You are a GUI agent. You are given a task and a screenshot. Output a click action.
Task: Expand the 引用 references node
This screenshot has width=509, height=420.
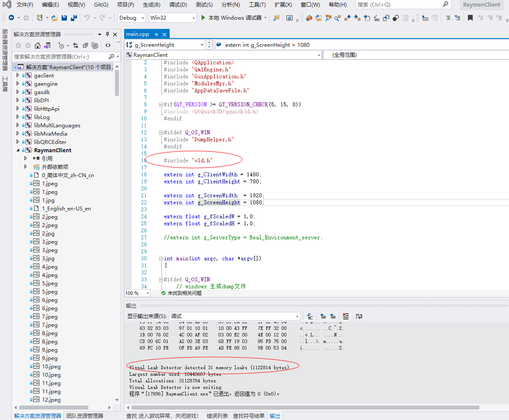pyautogui.click(x=25, y=158)
